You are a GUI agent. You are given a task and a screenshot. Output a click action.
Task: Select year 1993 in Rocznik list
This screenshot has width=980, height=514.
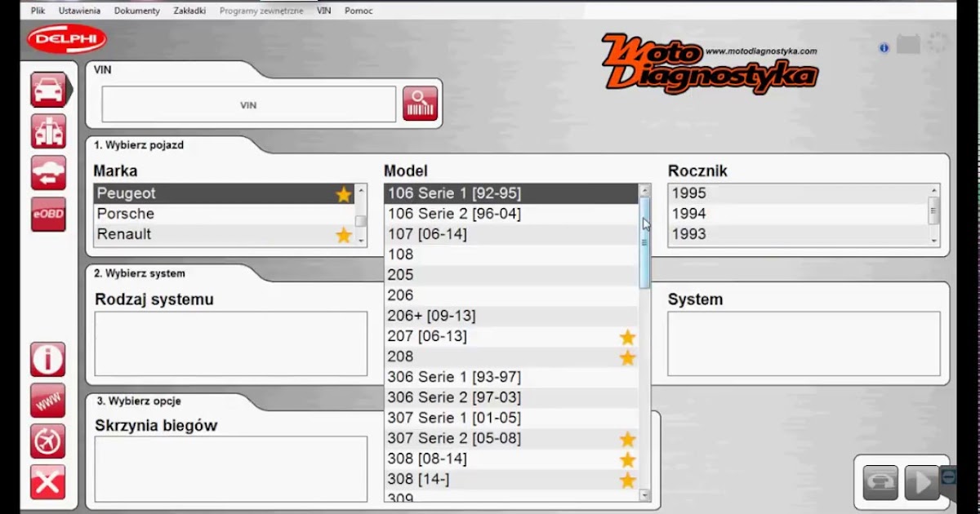click(x=798, y=234)
